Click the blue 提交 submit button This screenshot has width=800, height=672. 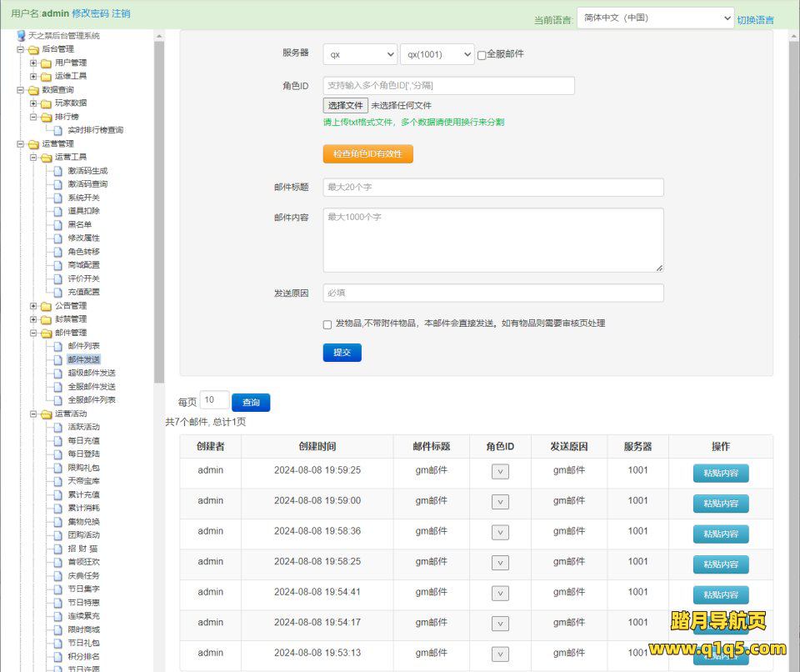pos(342,353)
